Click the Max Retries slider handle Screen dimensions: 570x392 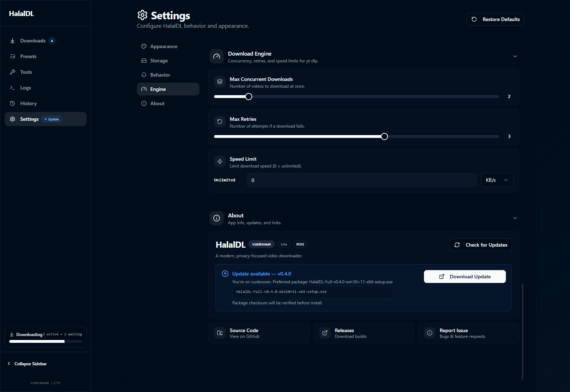(x=384, y=136)
